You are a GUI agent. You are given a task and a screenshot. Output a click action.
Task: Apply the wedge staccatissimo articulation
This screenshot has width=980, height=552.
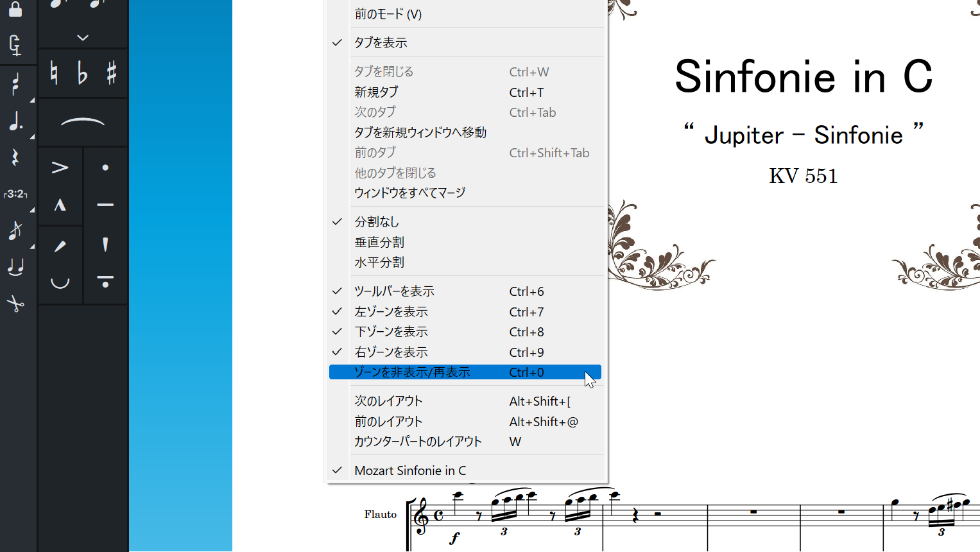(105, 245)
